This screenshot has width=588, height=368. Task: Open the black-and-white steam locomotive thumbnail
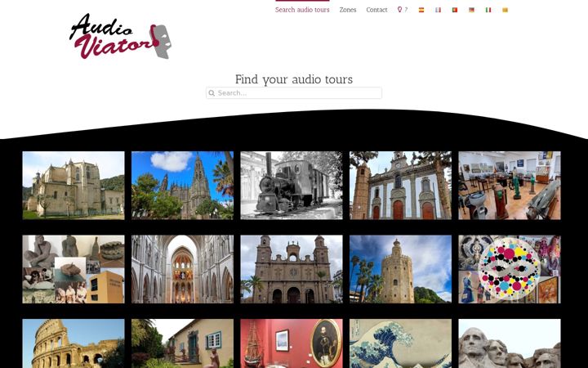(292, 186)
